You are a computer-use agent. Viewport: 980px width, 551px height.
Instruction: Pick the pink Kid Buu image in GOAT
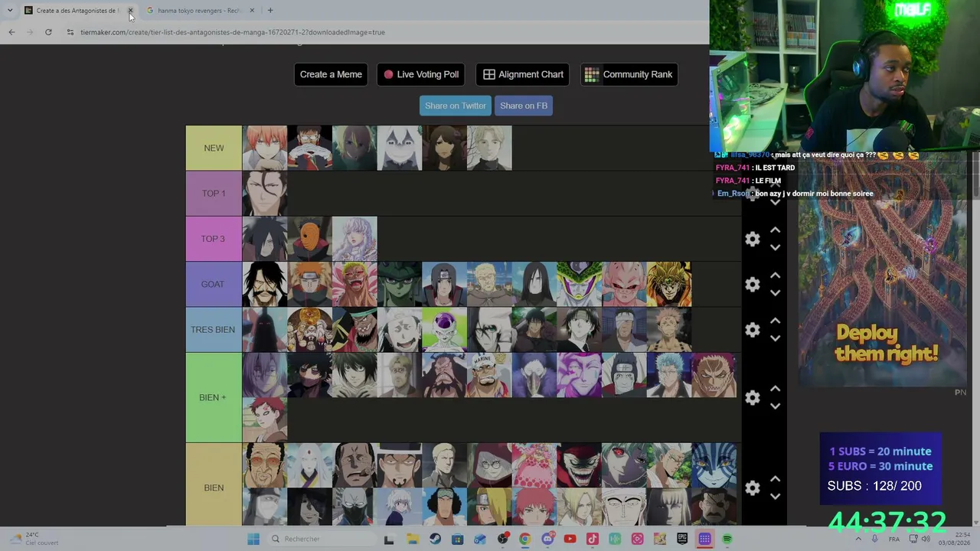(626, 284)
